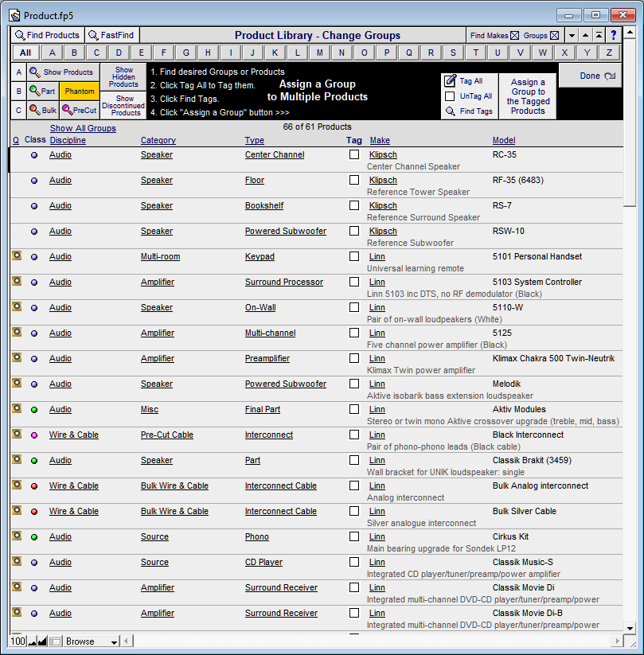
Task: Click the Model column header
Action: coord(504,140)
